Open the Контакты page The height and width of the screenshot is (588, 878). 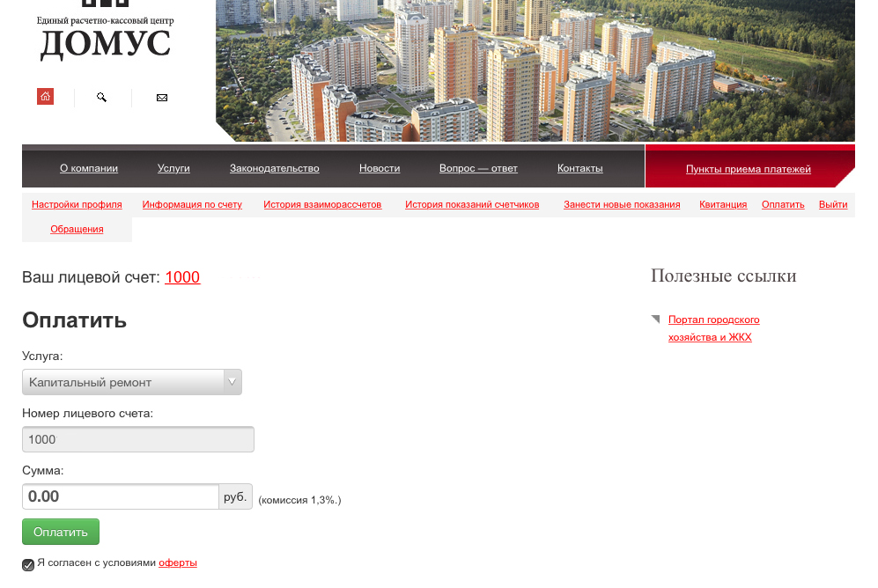[580, 168]
